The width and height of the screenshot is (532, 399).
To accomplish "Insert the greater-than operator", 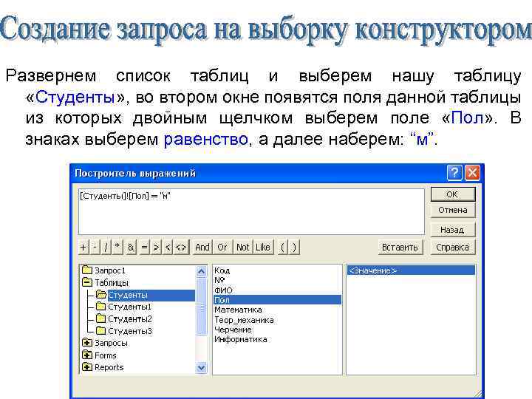I will pos(156,248).
